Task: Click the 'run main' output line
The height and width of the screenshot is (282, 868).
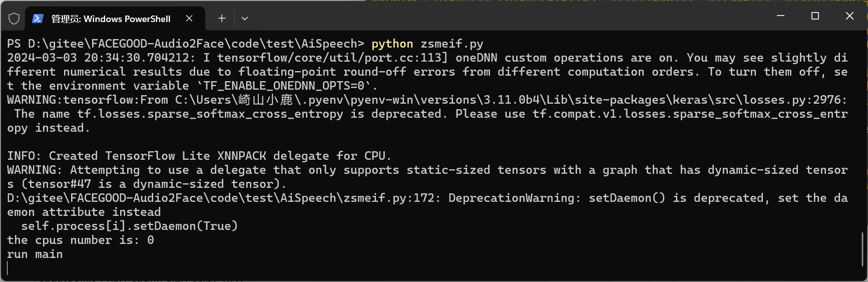Action: (x=35, y=254)
